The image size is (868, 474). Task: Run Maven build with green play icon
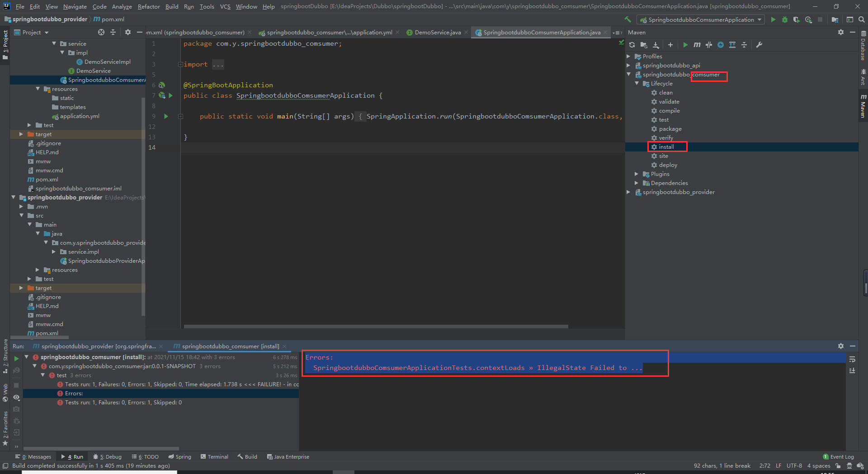coord(685,45)
